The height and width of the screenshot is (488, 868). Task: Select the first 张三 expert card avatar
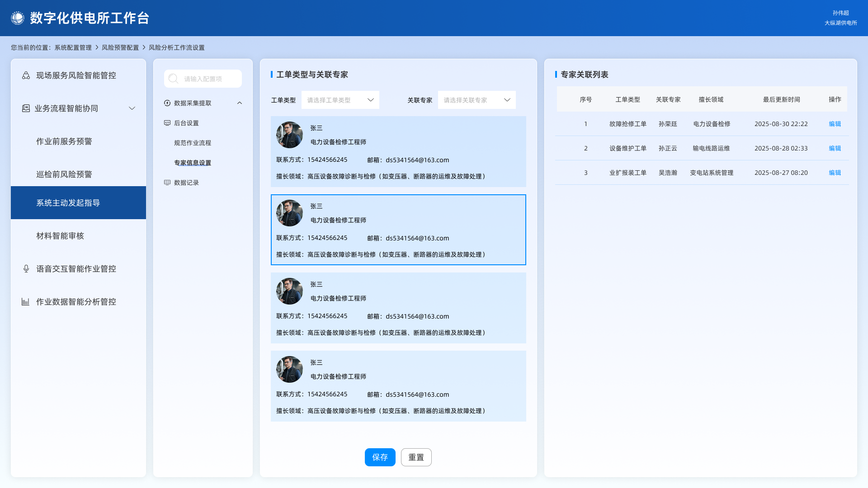click(x=289, y=135)
